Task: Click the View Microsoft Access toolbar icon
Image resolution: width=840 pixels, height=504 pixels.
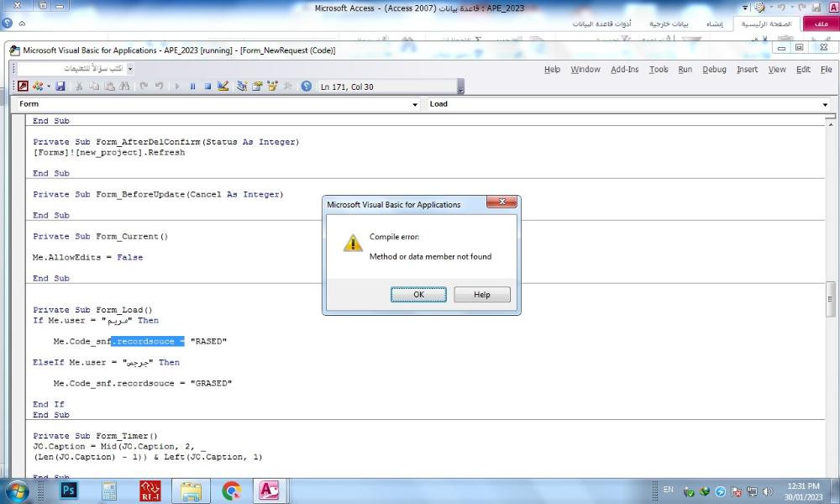Action: click(23, 87)
